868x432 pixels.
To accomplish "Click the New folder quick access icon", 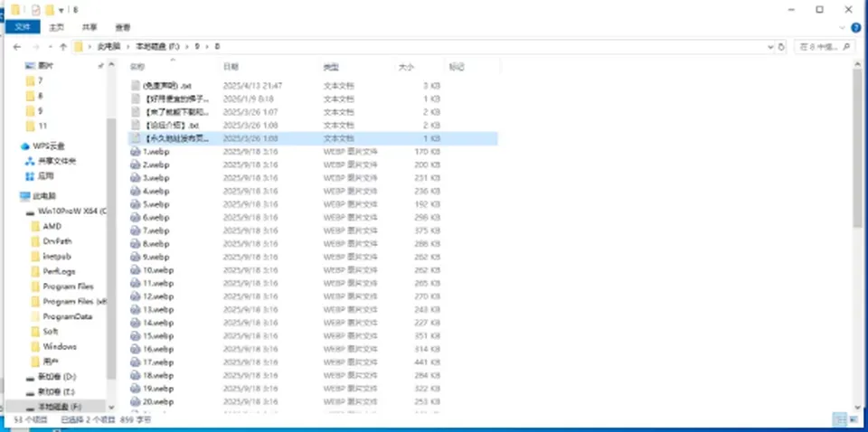I will click(x=49, y=9).
